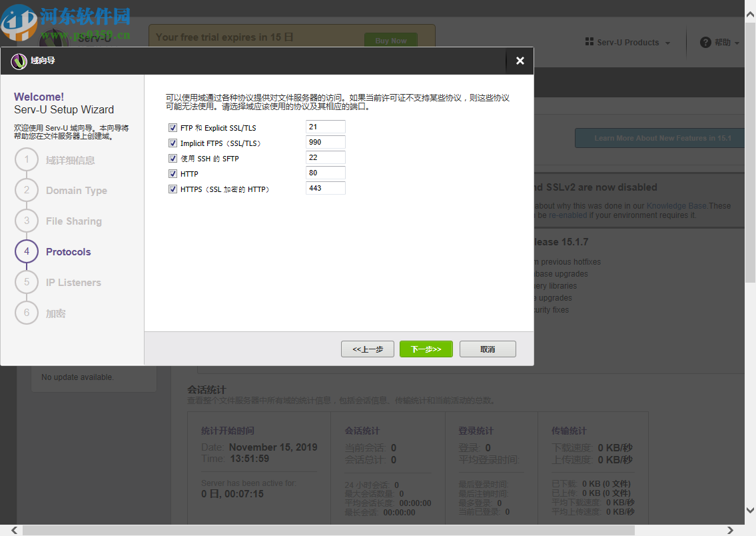Expand the 帮助 help dropdown arrow

(x=737, y=43)
